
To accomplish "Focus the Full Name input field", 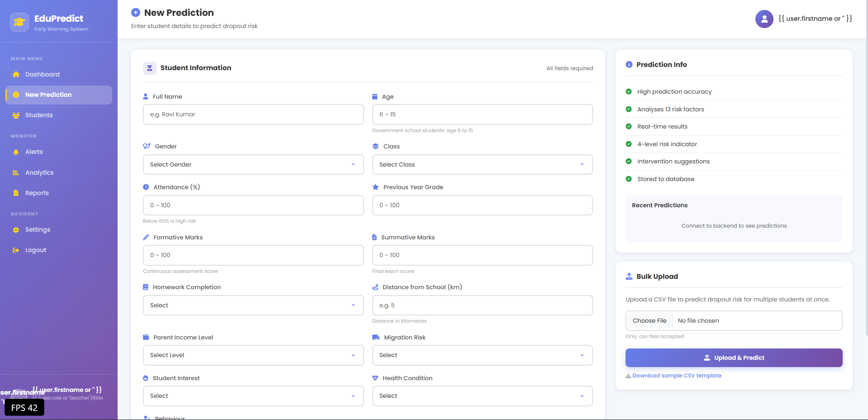I will (x=253, y=115).
